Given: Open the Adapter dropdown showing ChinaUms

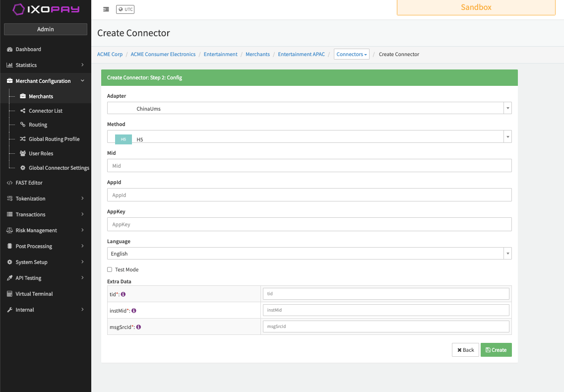Looking at the screenshot, I should click(x=309, y=108).
